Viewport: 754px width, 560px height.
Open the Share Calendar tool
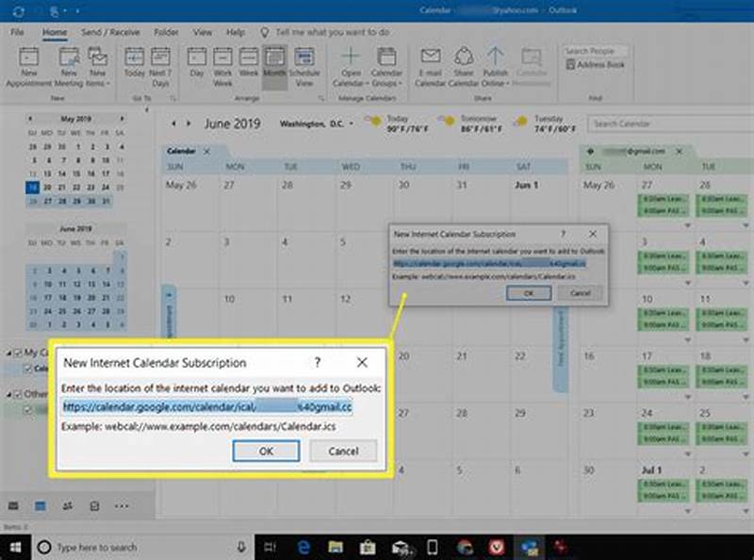click(462, 64)
